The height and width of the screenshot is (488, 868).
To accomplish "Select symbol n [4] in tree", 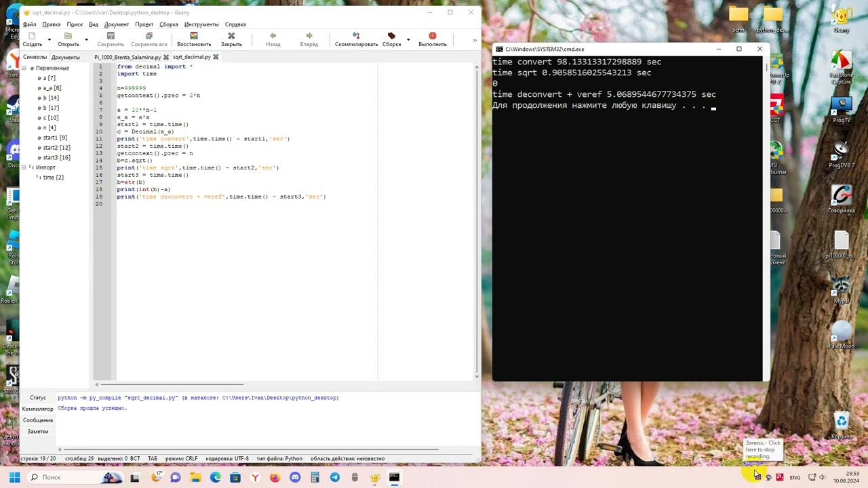I will coord(49,127).
